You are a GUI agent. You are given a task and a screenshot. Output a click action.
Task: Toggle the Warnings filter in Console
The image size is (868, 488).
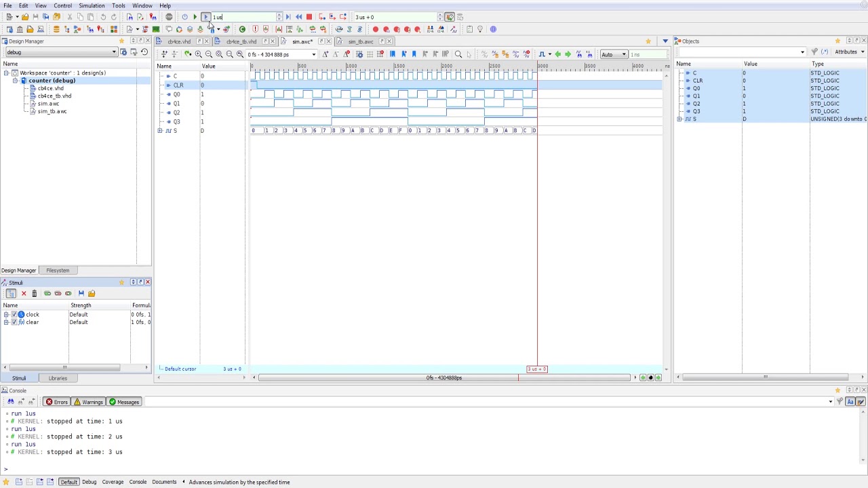coord(88,402)
